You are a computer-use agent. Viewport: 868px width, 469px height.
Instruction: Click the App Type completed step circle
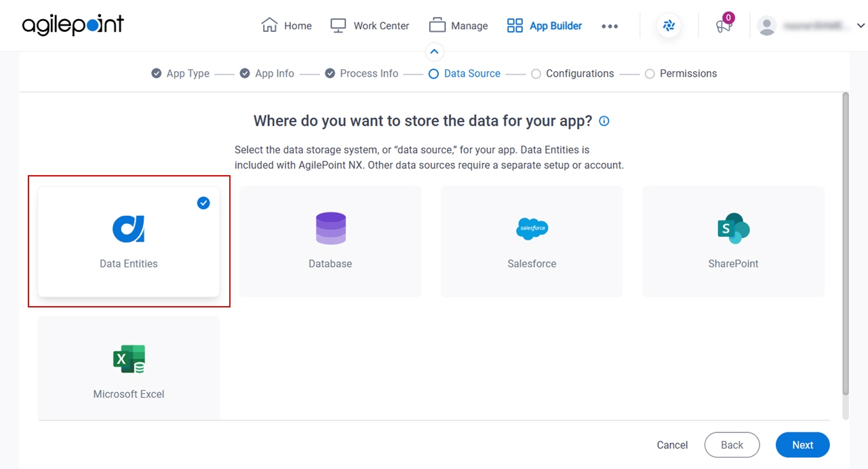(157, 73)
